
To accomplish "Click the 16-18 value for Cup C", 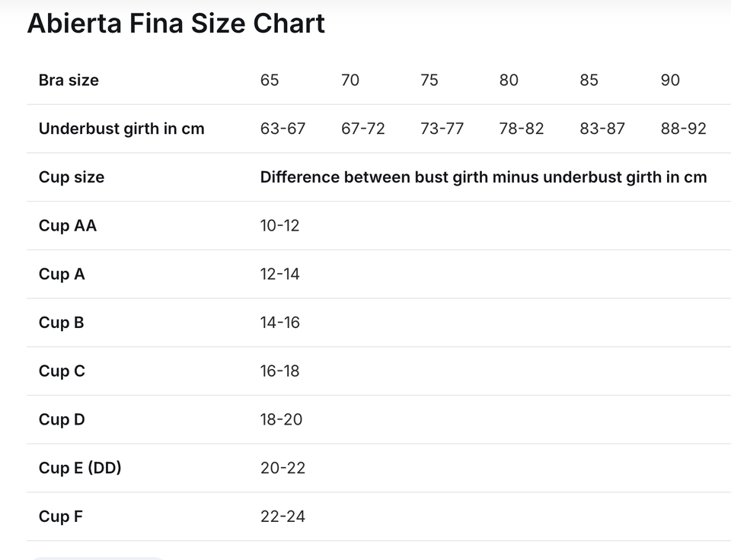I will pos(279,371).
